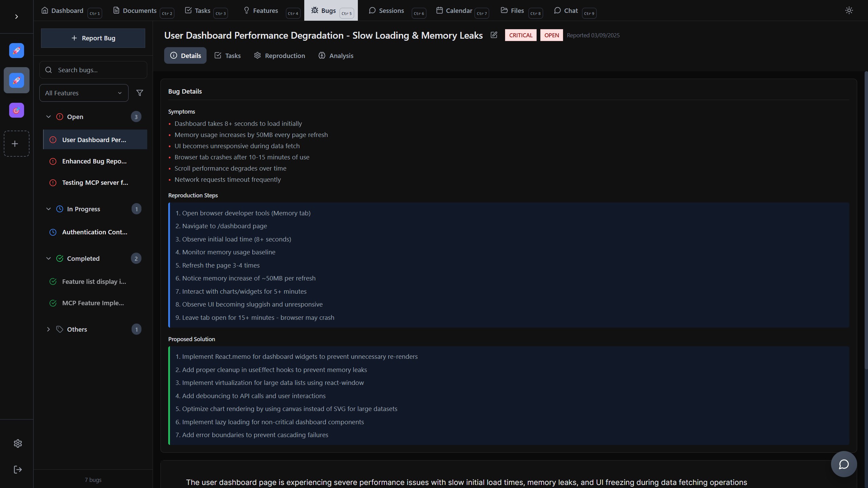868x488 pixels.
Task: Click the edit bug title pencil icon
Action: (494, 35)
